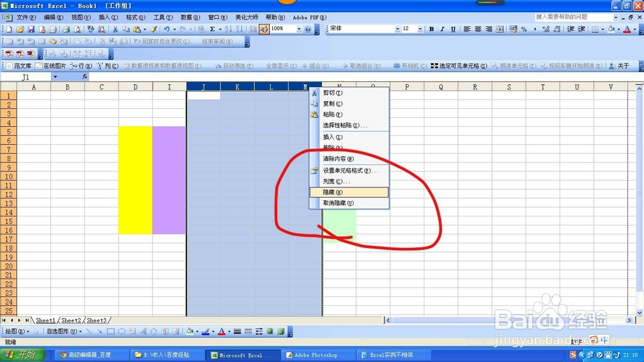Image resolution: width=644 pixels, height=362 pixels.
Task: Click the drawing toolbar line color swatch
Action: tap(206, 331)
